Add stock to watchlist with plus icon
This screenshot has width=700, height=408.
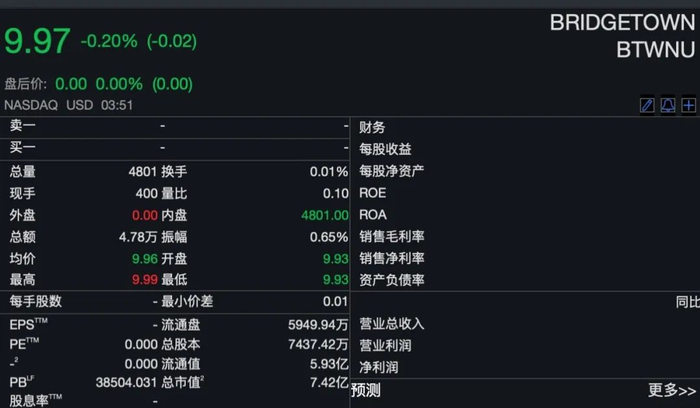pos(688,105)
